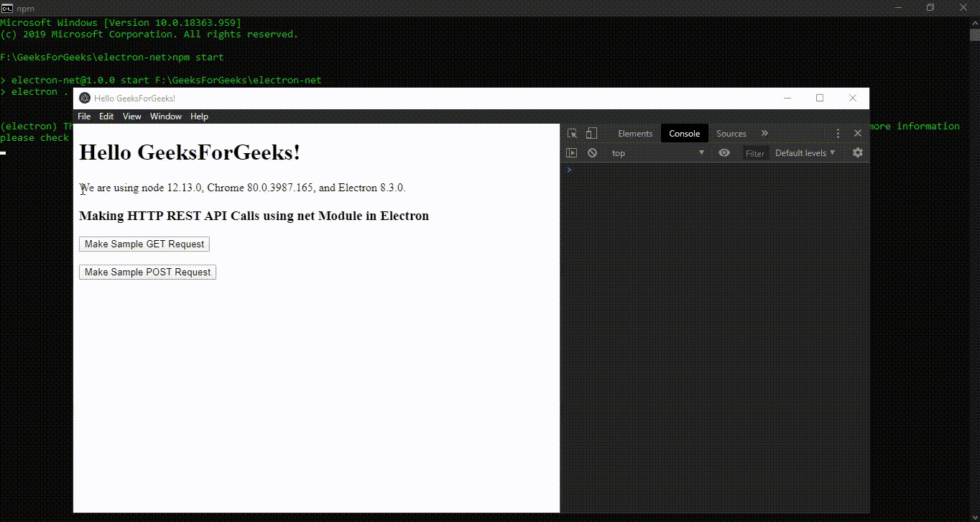This screenshot has width=980, height=522.
Task: Open the File menu
Action: pos(84,116)
